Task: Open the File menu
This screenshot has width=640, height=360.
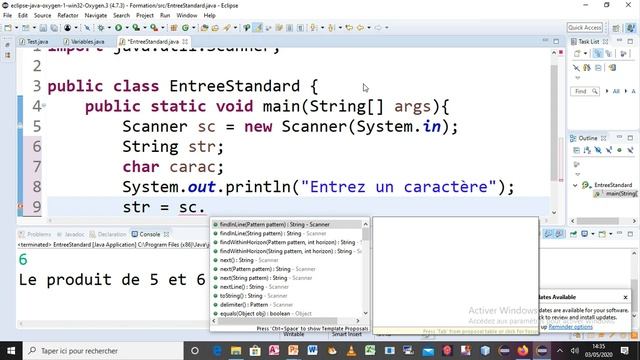Action: pyautogui.click(x=7, y=16)
